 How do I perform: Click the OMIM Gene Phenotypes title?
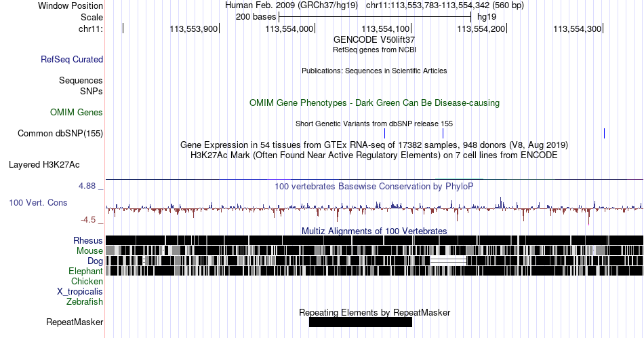[x=375, y=102]
